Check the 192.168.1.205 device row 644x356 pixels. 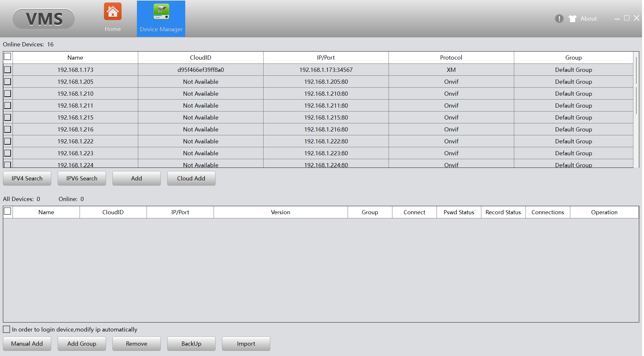tap(7, 82)
